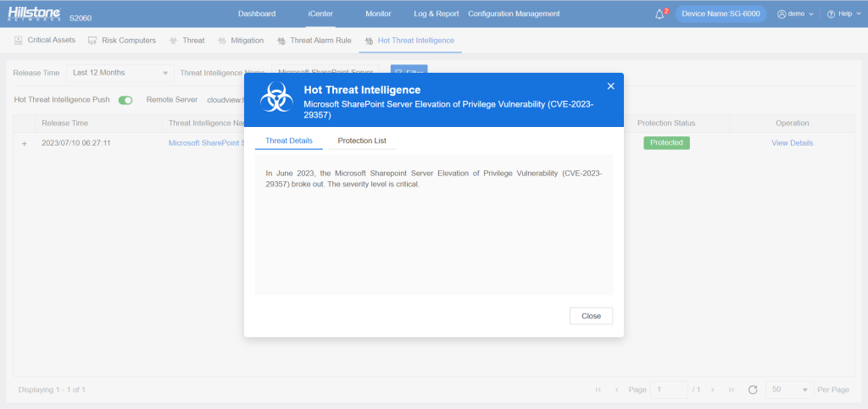
Task: Open the per page count dropdown
Action: coord(790,390)
